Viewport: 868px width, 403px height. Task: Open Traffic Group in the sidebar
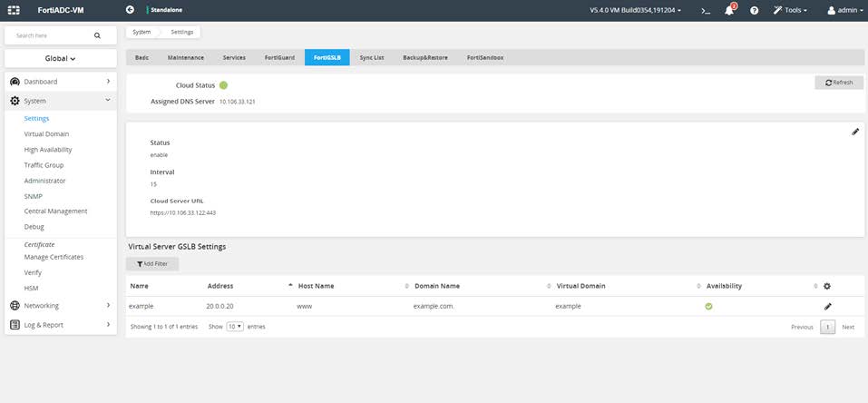(x=44, y=165)
